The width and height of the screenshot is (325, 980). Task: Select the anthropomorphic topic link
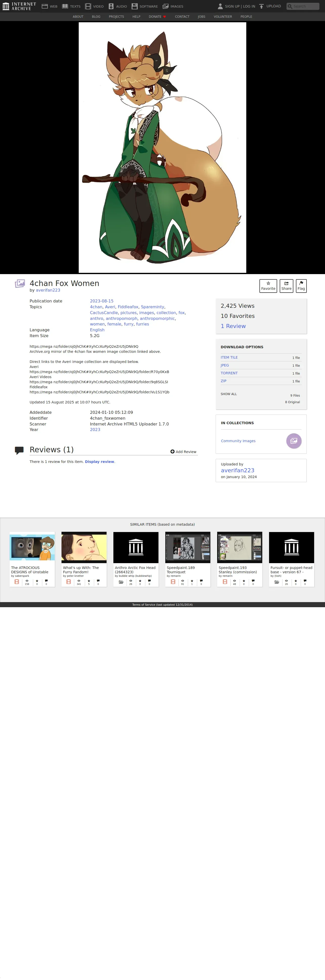[157, 318]
